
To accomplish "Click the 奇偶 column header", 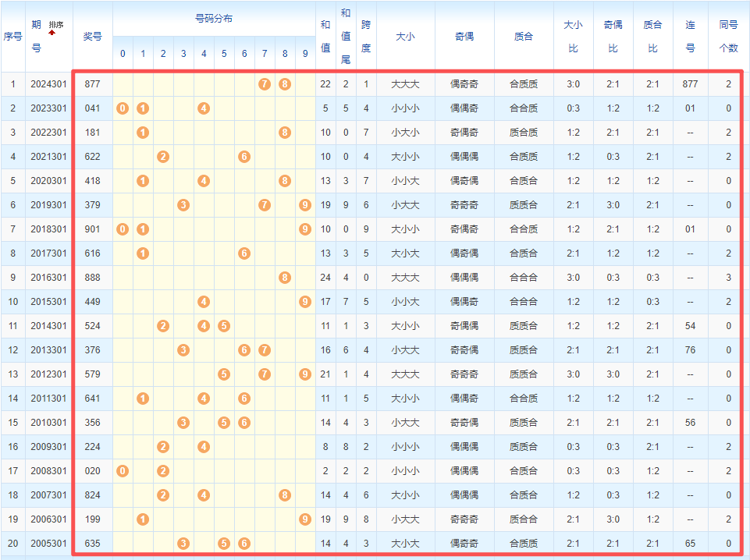I will tap(464, 37).
